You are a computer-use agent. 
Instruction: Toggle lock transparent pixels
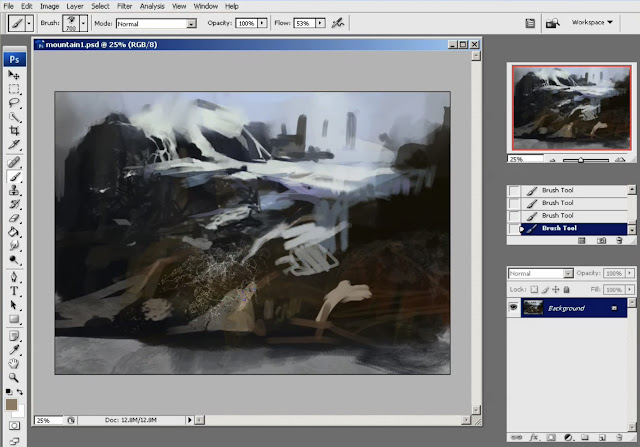click(534, 289)
